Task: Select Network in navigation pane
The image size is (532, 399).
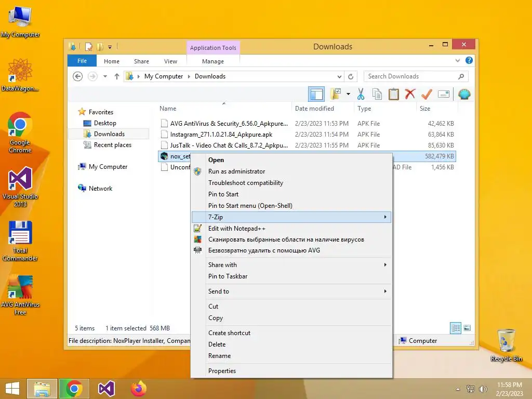Action: click(x=100, y=188)
